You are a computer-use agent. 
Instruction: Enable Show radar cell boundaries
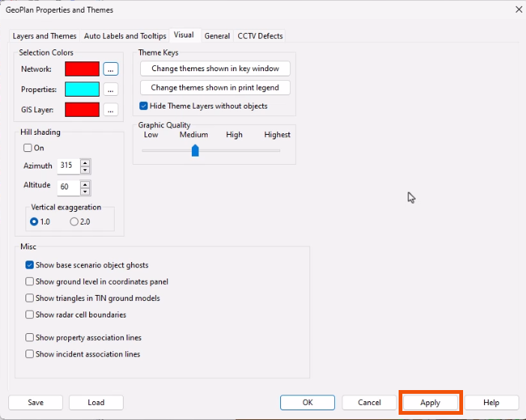point(29,314)
